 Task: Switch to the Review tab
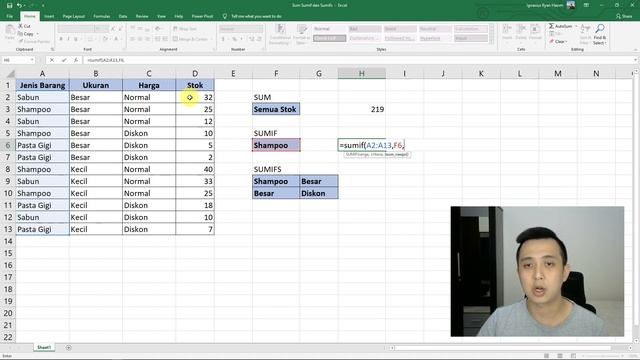[x=142, y=16]
